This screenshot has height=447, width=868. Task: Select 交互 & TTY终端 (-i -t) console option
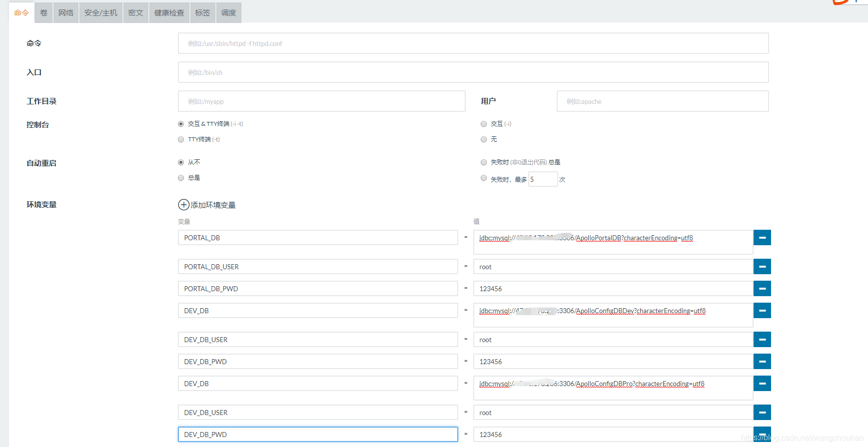click(x=181, y=124)
